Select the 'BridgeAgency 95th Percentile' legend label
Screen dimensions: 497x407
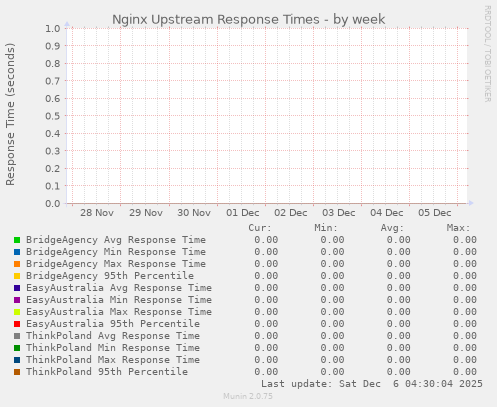pos(110,276)
